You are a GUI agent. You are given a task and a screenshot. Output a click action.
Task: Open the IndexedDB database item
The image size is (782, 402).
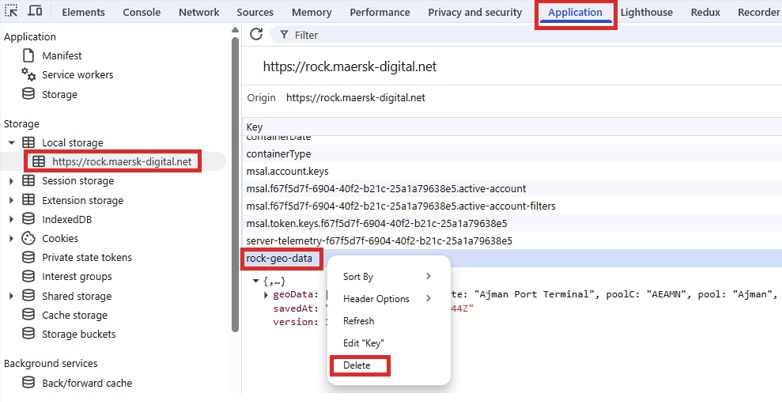(66, 219)
